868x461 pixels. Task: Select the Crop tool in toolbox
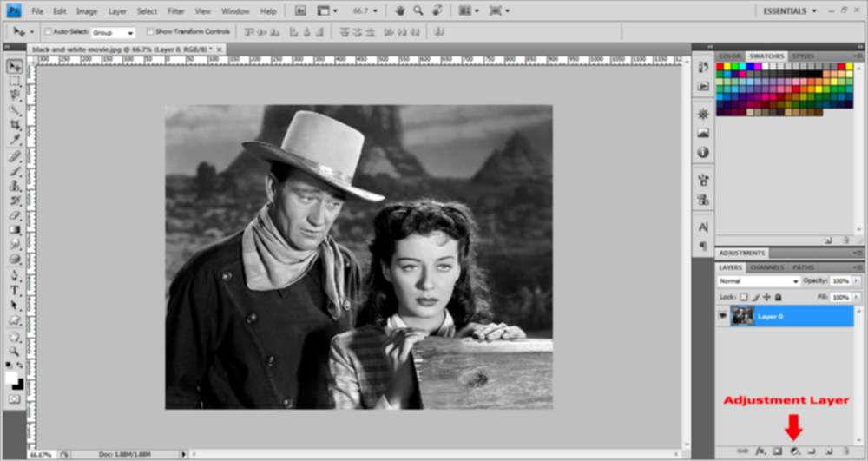tap(15, 124)
